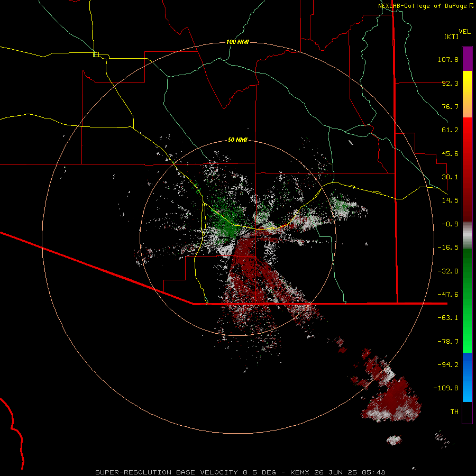Click the small square marker on the yellow highway
The image size is (476, 476).
pos(96,54)
